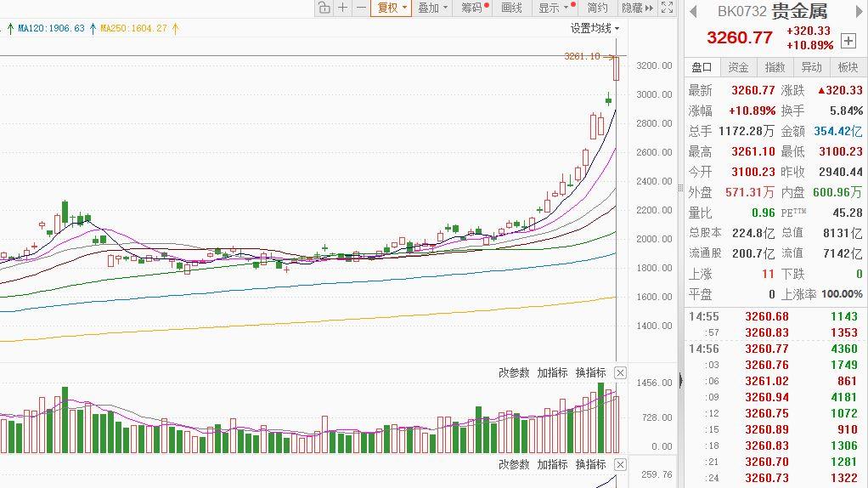Click 总值 value 8131亿
The width and height of the screenshot is (868, 488).
coord(842,233)
